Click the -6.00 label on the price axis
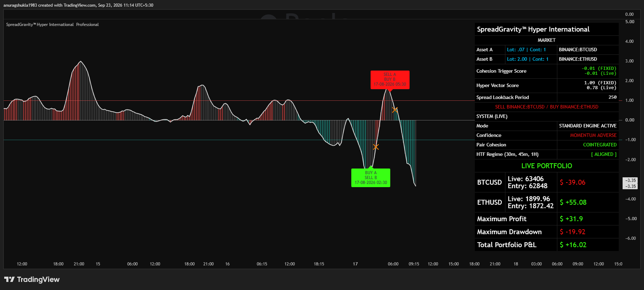The image size is (644, 290). (x=631, y=238)
